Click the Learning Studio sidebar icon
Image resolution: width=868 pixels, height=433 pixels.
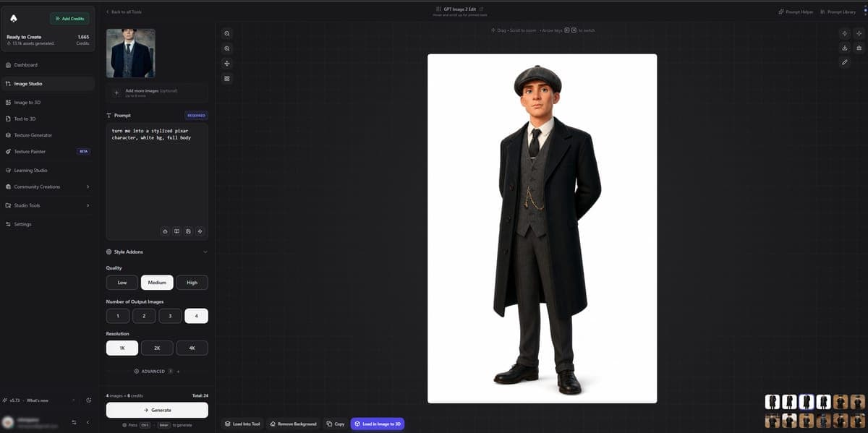pos(8,171)
